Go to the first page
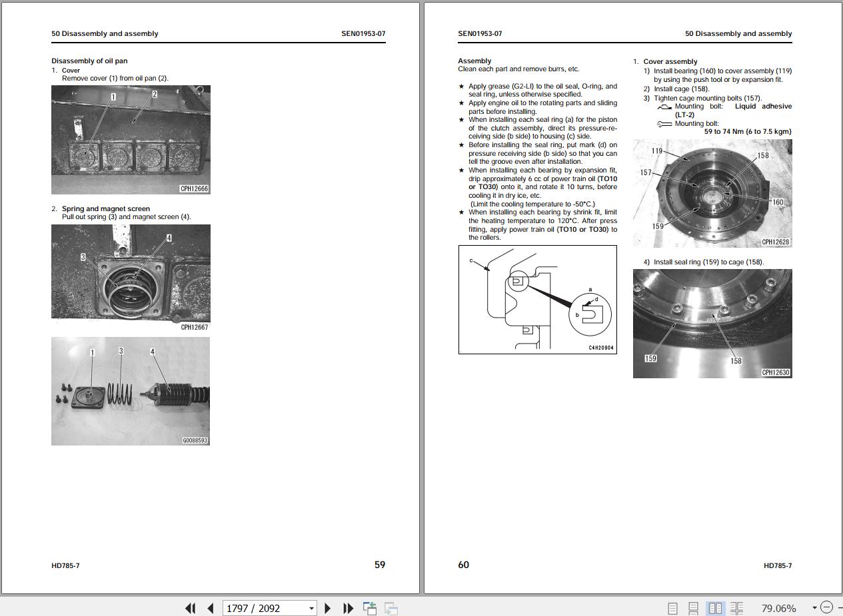This screenshot has height=616, width=843. 190,608
